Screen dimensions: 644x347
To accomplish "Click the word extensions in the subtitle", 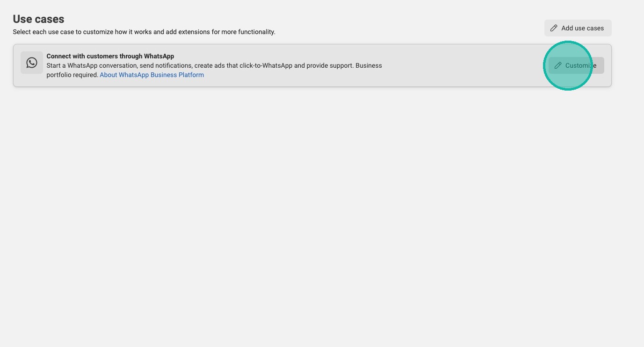I will 193,32.
